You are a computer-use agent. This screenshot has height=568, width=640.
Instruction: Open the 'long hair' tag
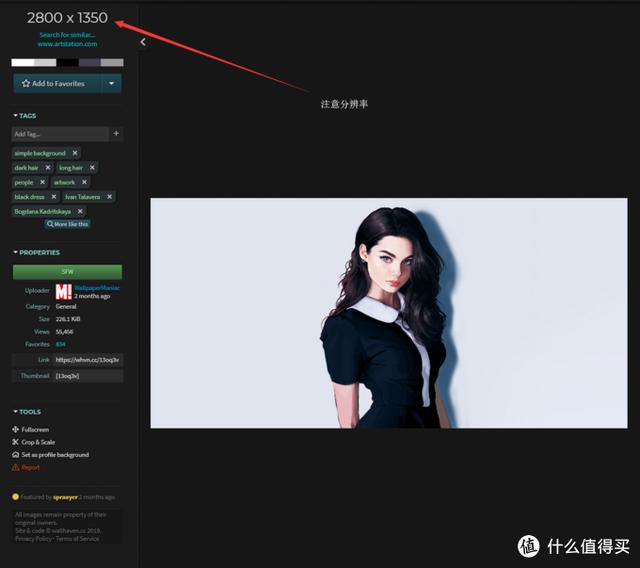coord(71,168)
